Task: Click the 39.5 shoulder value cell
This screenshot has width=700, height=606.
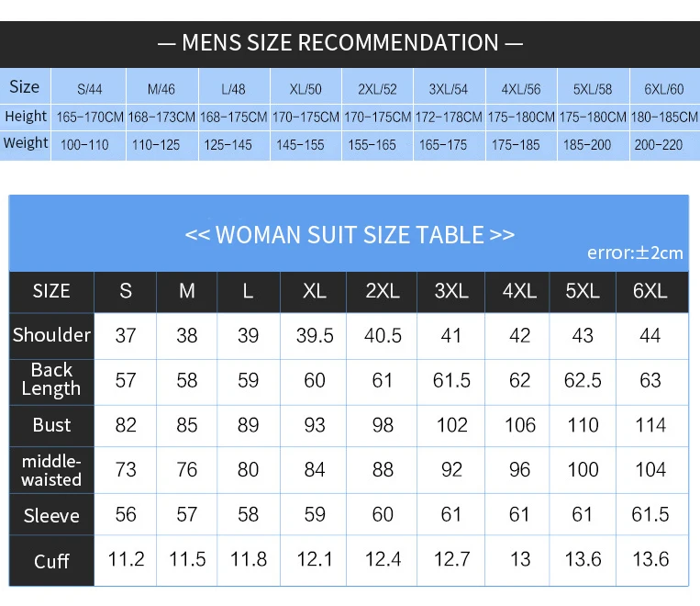Action: tap(315, 335)
